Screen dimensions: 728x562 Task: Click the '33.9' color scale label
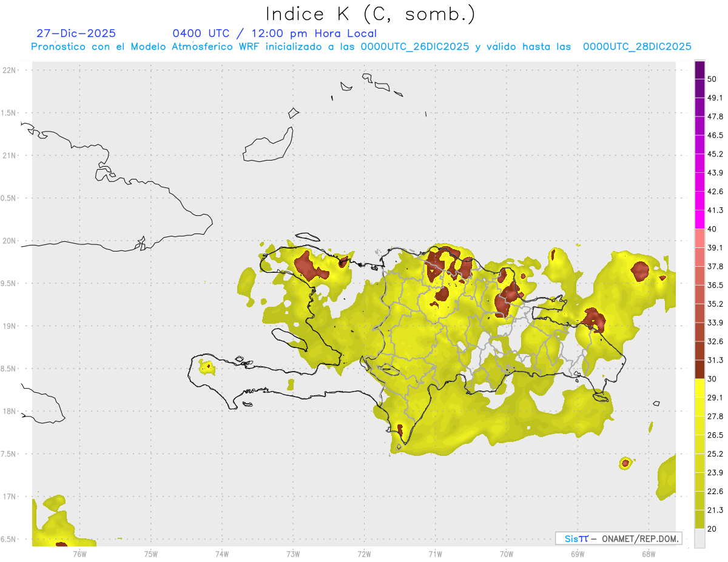click(715, 323)
